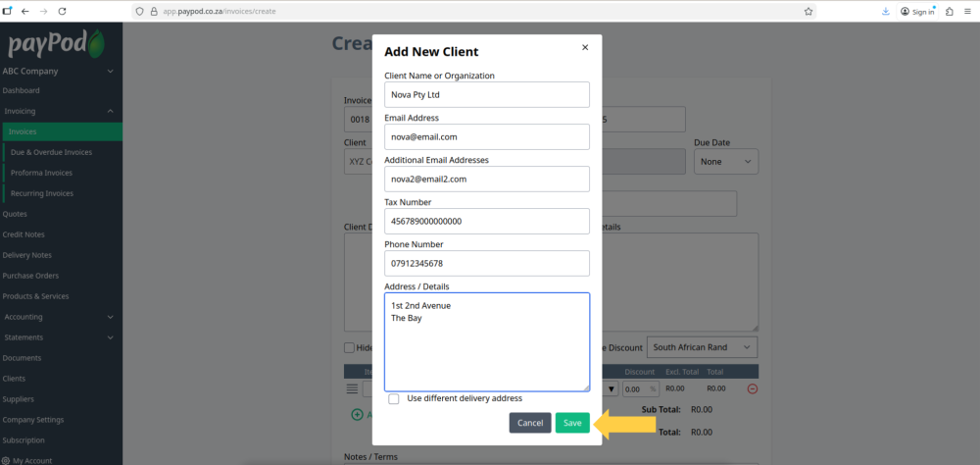
Task: Click the Email Address field
Action: 487,136
